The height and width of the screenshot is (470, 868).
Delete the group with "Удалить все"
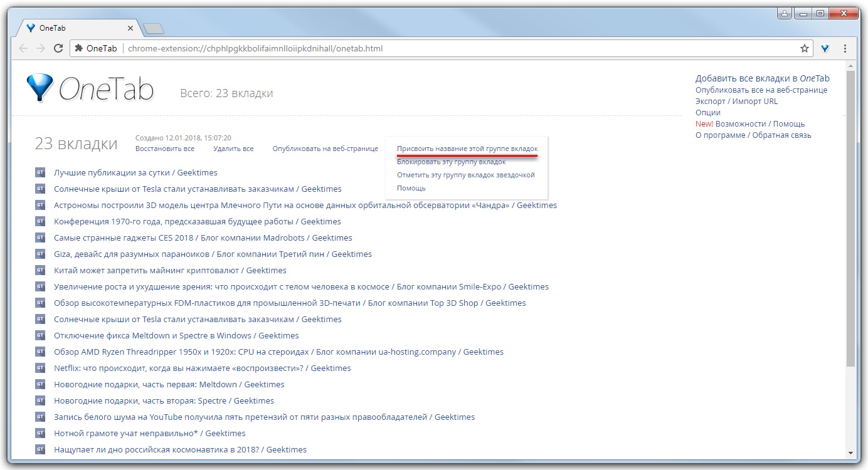tap(233, 149)
